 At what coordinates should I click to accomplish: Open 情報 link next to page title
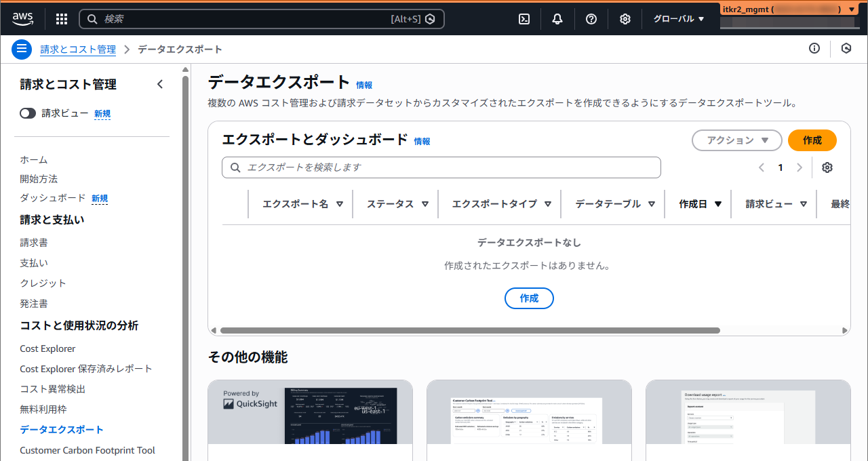(364, 85)
